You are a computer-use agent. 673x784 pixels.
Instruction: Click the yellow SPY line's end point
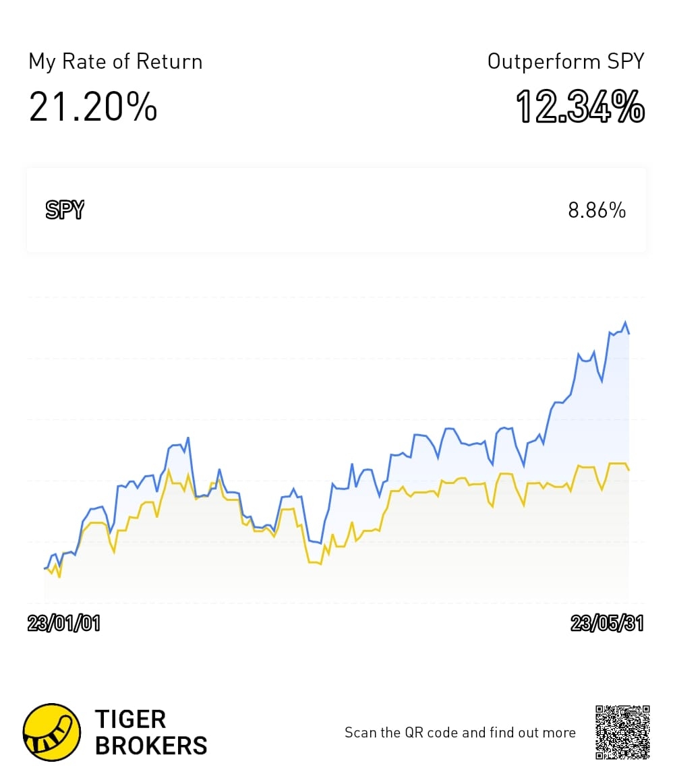click(x=629, y=469)
